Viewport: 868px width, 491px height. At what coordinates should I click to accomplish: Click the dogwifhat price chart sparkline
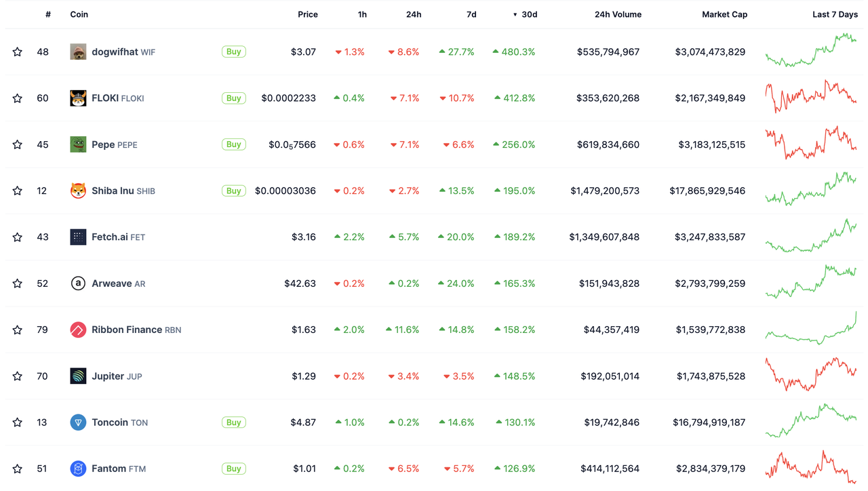812,51
